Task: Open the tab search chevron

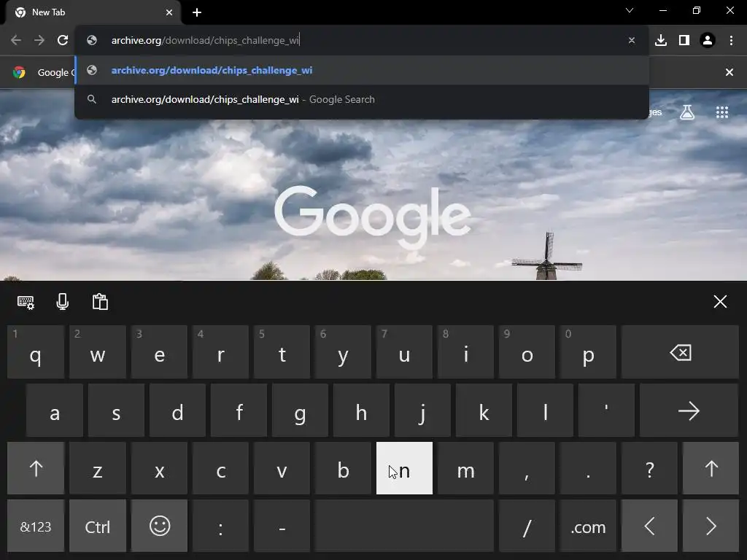Action: [630, 10]
